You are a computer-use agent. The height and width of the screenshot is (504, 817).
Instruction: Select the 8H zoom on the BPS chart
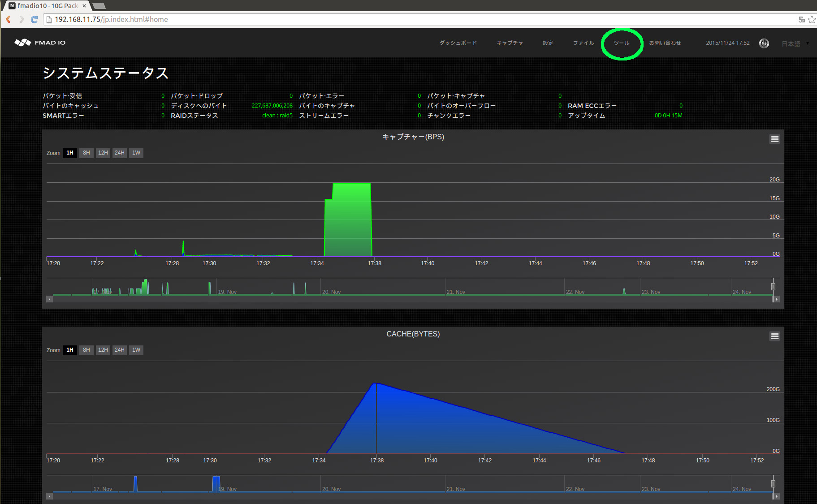pos(86,153)
